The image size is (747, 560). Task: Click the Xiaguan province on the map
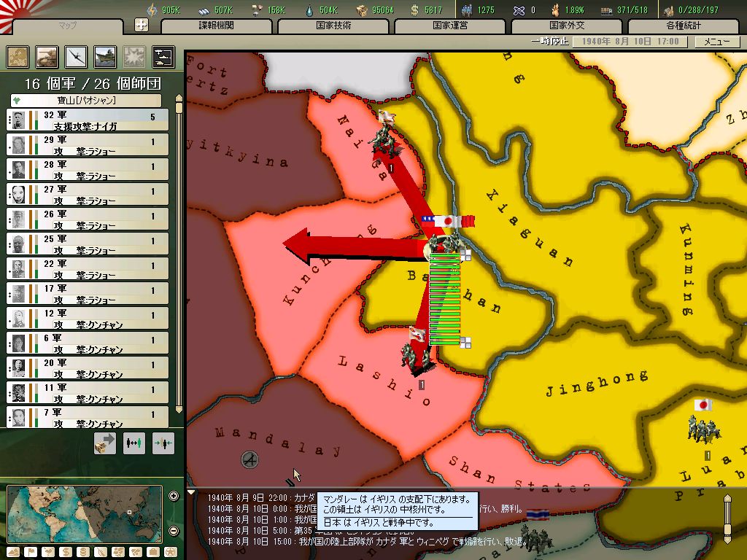click(x=529, y=227)
